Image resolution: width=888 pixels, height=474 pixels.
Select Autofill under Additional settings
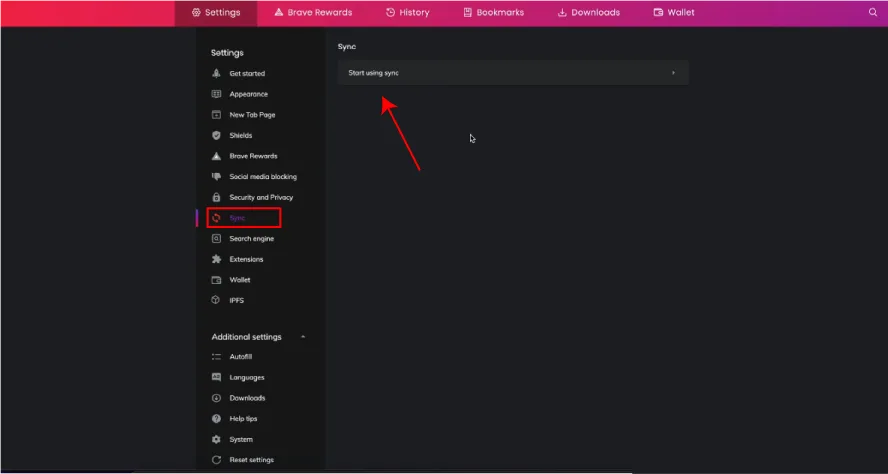241,357
